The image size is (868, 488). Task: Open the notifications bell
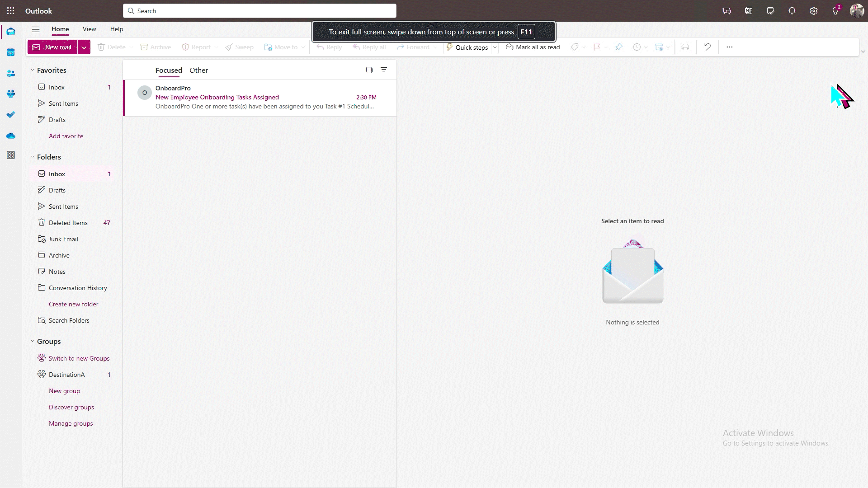coord(792,11)
